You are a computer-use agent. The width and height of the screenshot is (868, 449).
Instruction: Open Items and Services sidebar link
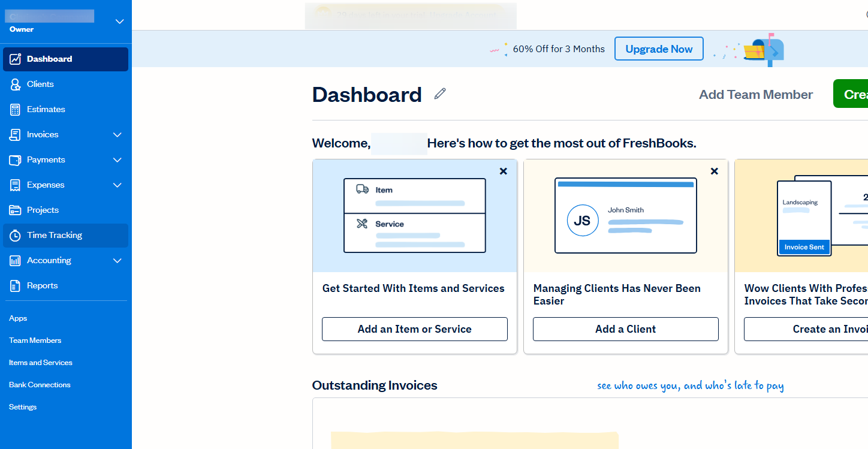pyautogui.click(x=41, y=363)
